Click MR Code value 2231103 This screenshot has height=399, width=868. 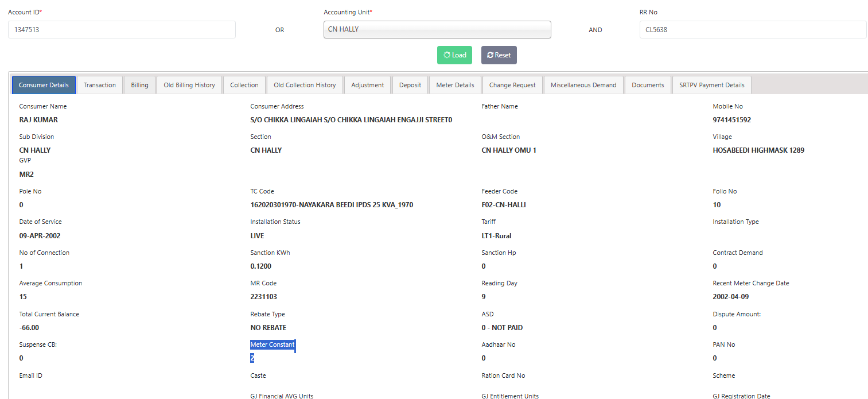[x=264, y=297]
